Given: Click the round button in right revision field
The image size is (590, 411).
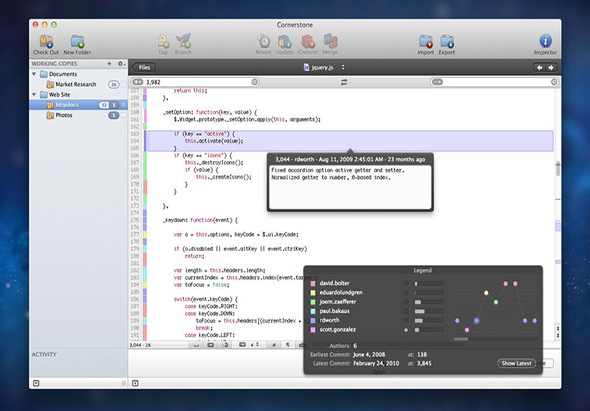Looking at the screenshot, I should [x=554, y=82].
